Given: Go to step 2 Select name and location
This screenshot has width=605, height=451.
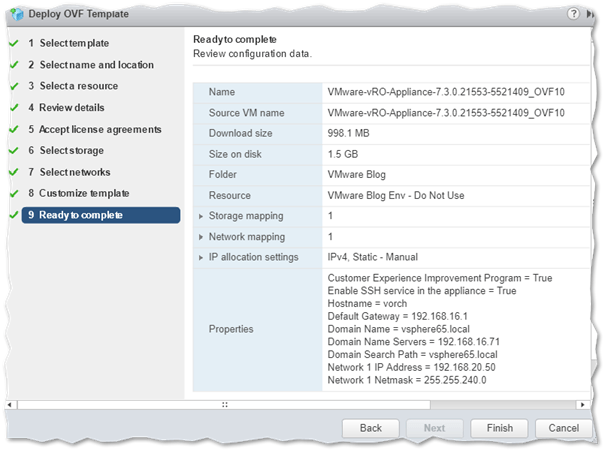Looking at the screenshot, I should [91, 64].
